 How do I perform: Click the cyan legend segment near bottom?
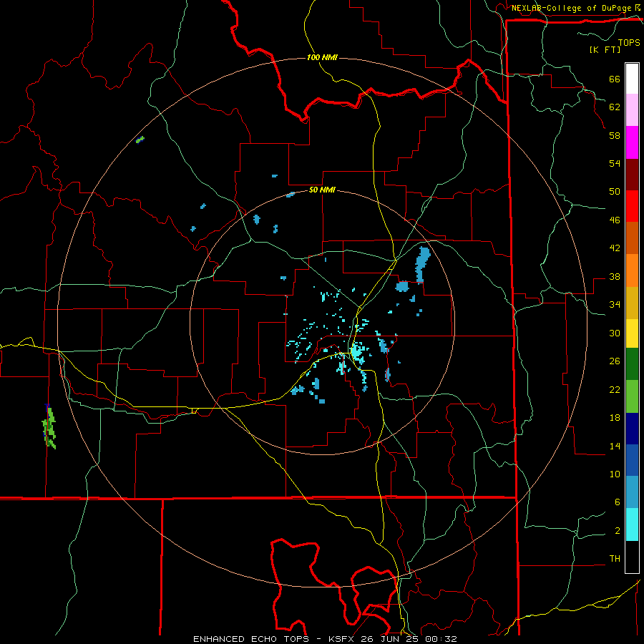pos(632,525)
